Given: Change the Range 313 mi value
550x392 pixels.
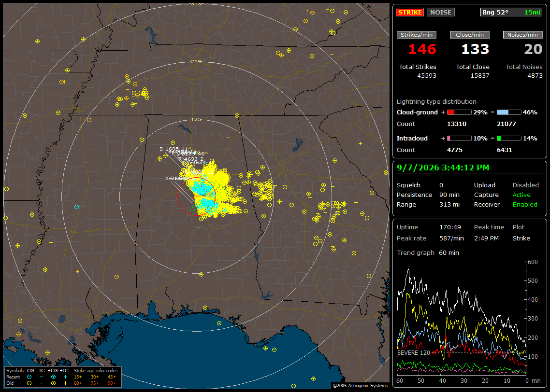Looking at the screenshot, I should (x=449, y=204).
